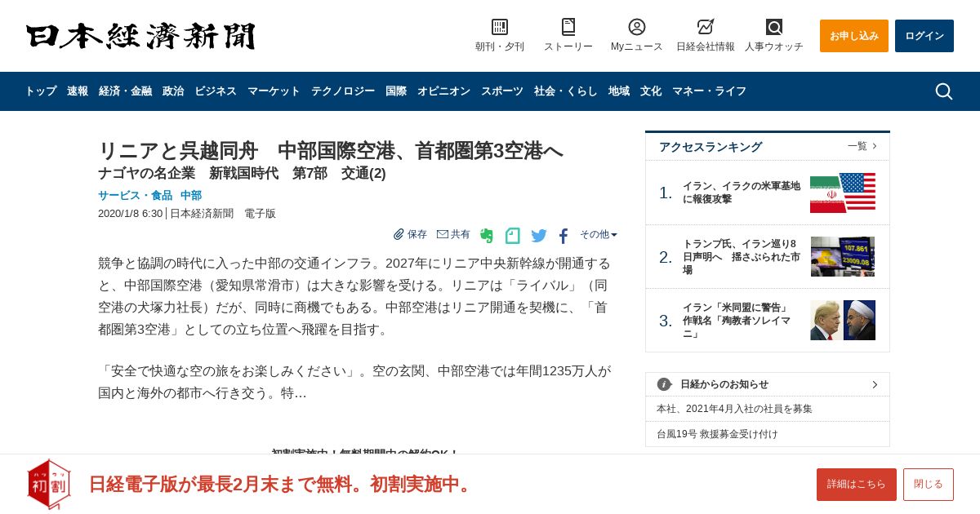Open the 中部 region tag link
Image resolution: width=980 pixels, height=514 pixels.
point(191,196)
